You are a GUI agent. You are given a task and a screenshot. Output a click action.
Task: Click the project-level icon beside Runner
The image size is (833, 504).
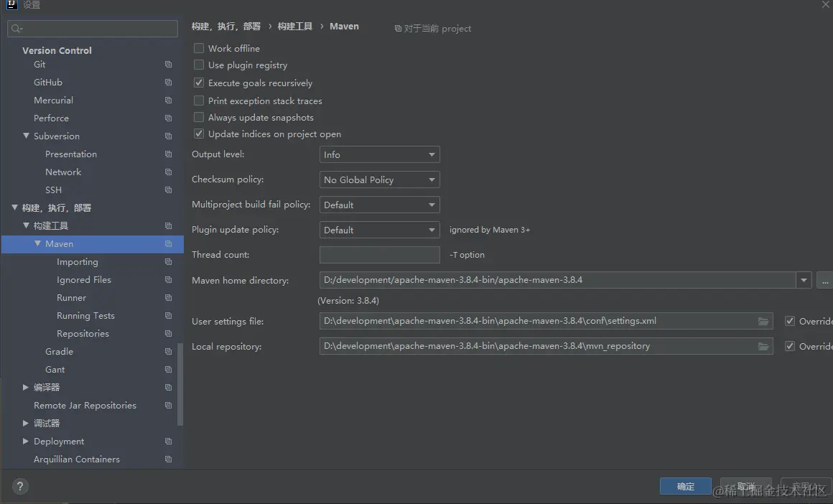click(x=169, y=298)
